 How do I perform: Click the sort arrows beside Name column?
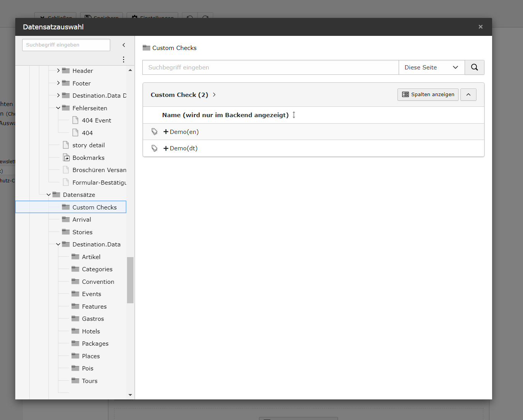click(x=294, y=115)
